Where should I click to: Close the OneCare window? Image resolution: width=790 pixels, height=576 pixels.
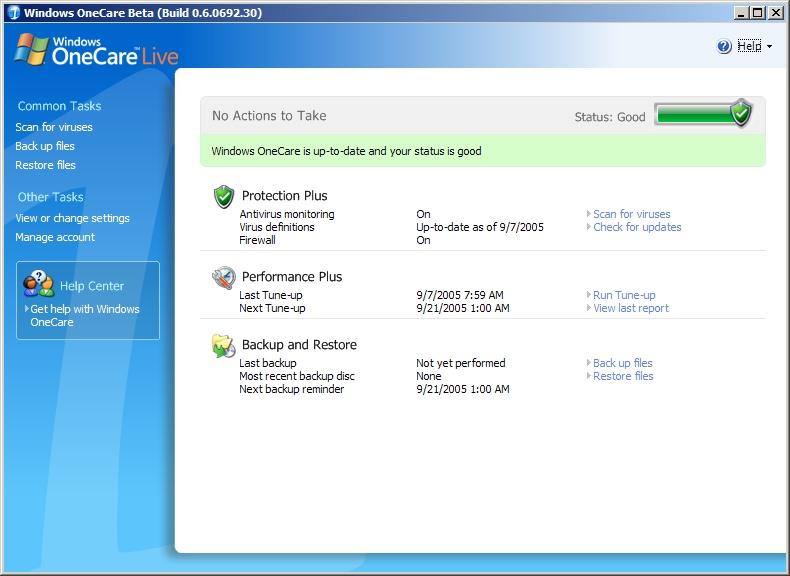775,13
